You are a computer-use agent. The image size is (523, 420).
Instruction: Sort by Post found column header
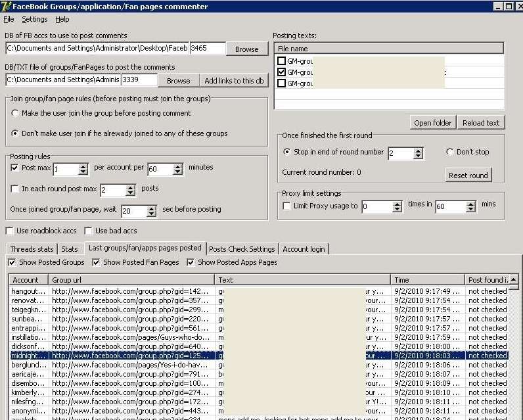pyautogui.click(x=487, y=280)
